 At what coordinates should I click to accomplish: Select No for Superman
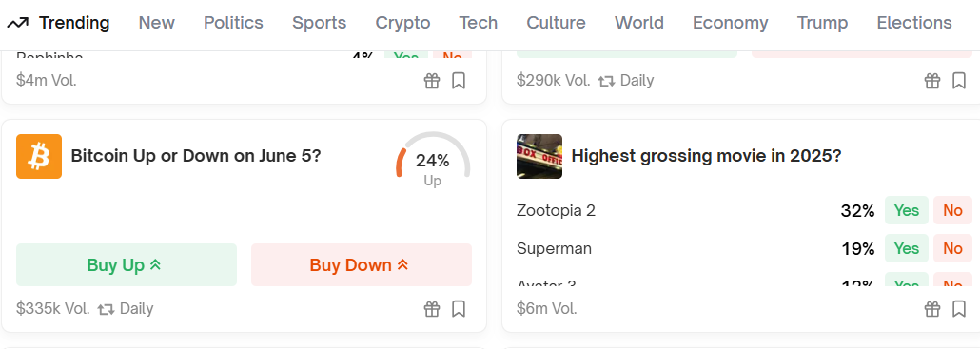click(952, 248)
